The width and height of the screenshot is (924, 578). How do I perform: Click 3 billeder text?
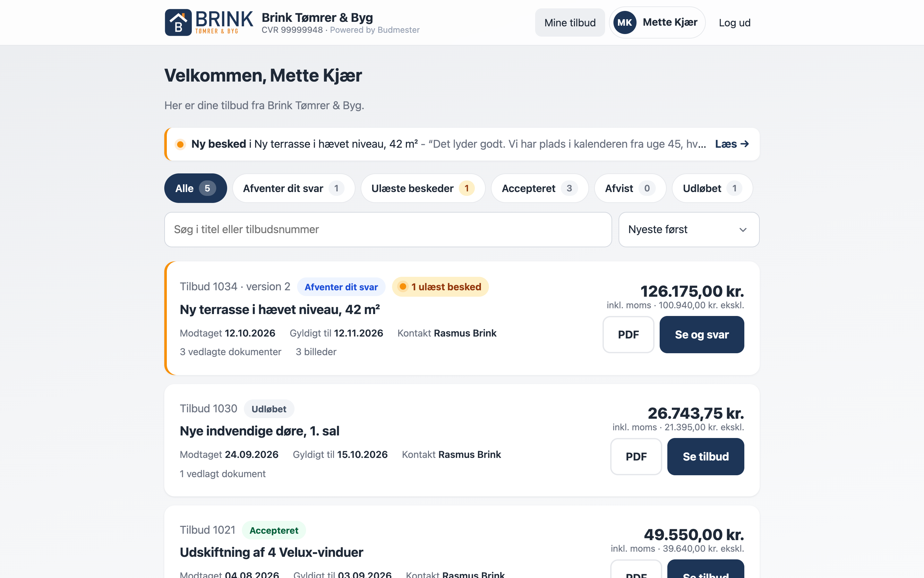316,352
